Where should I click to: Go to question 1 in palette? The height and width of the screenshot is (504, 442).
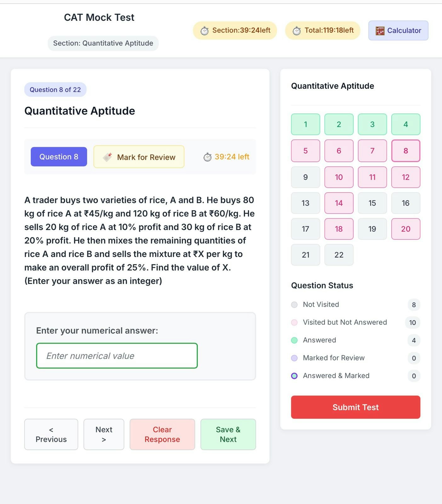305,124
